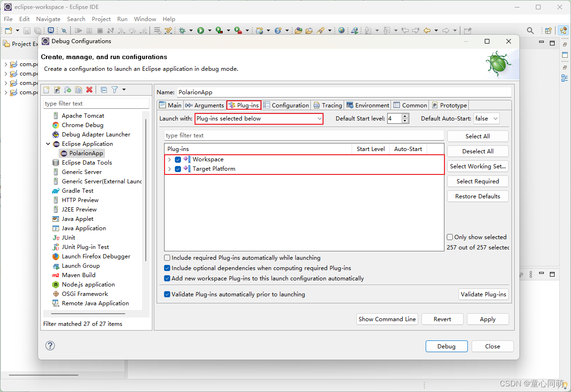Image resolution: width=571 pixels, height=392 pixels.
Task: Click the Coverage run icon in Eclipse toolbar
Action: pyautogui.click(x=219, y=31)
